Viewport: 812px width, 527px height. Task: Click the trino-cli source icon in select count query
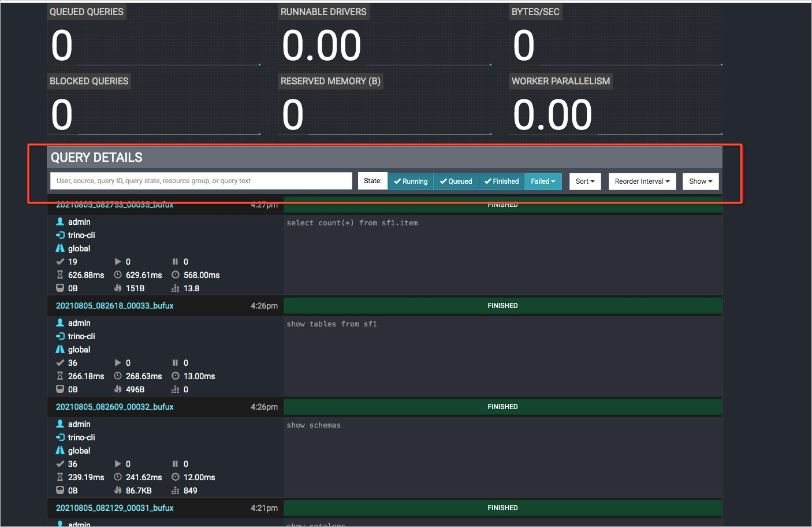tap(60, 235)
